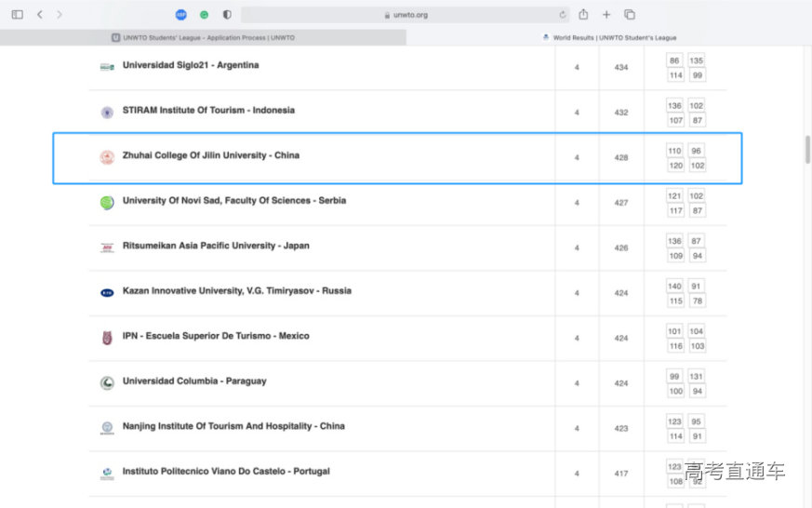
Task: Select score 136 in STIRAM row
Action: [x=674, y=106]
